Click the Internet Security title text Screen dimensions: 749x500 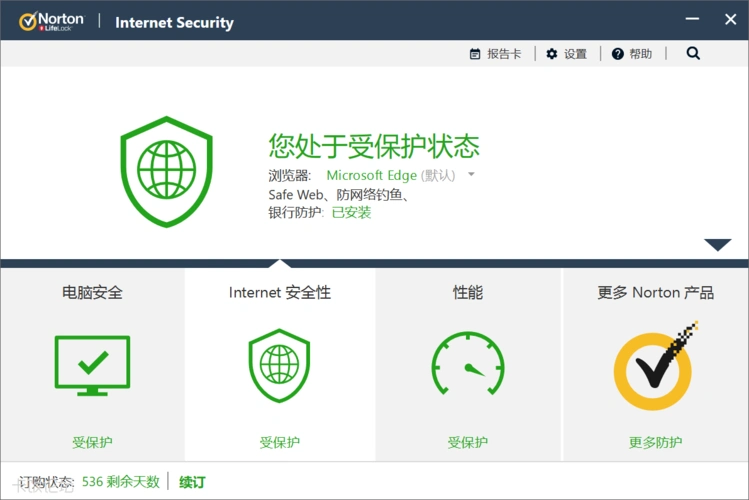tap(174, 22)
